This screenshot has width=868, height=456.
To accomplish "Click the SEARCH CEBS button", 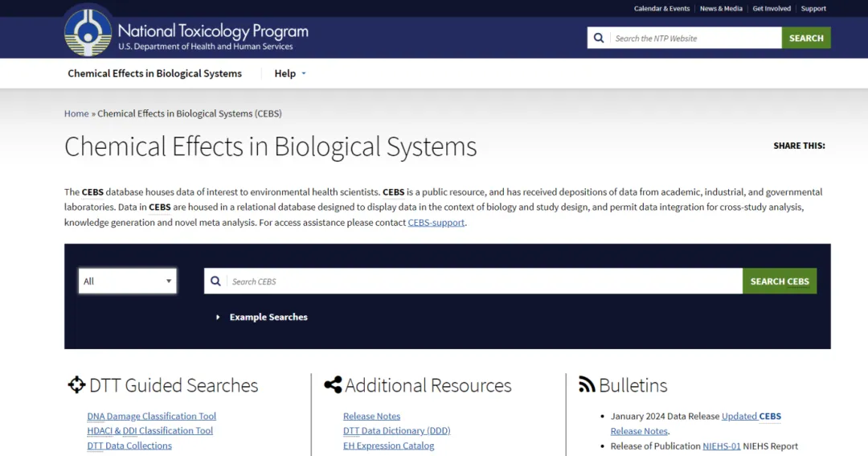I will (x=780, y=281).
